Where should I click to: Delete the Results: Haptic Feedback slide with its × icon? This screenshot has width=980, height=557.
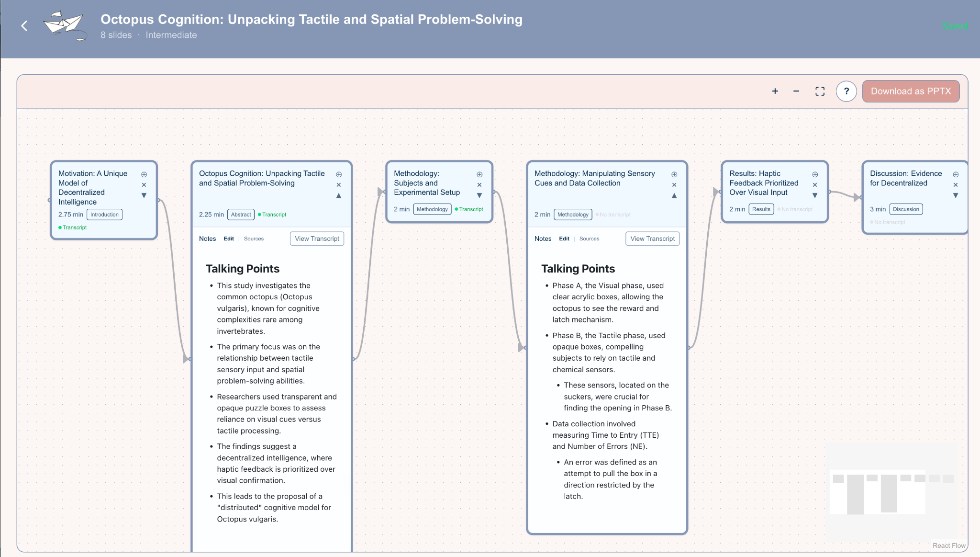pos(815,184)
